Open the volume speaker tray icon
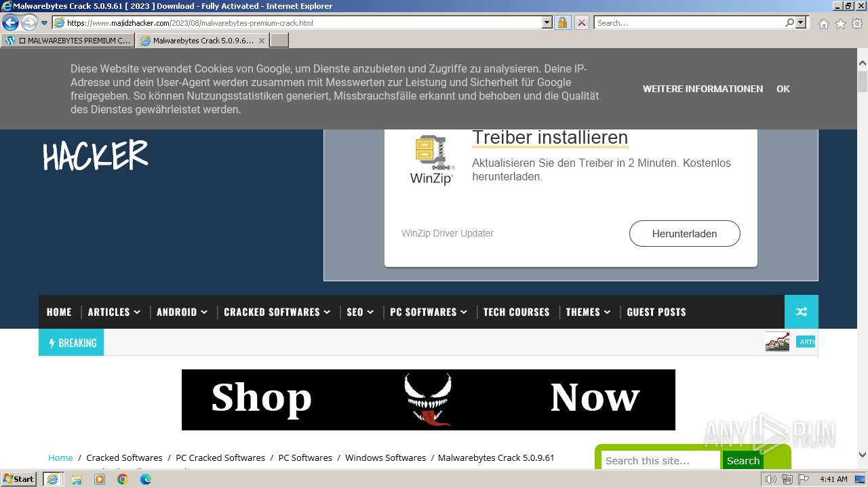Viewport: 868px width, 488px height. point(770,479)
